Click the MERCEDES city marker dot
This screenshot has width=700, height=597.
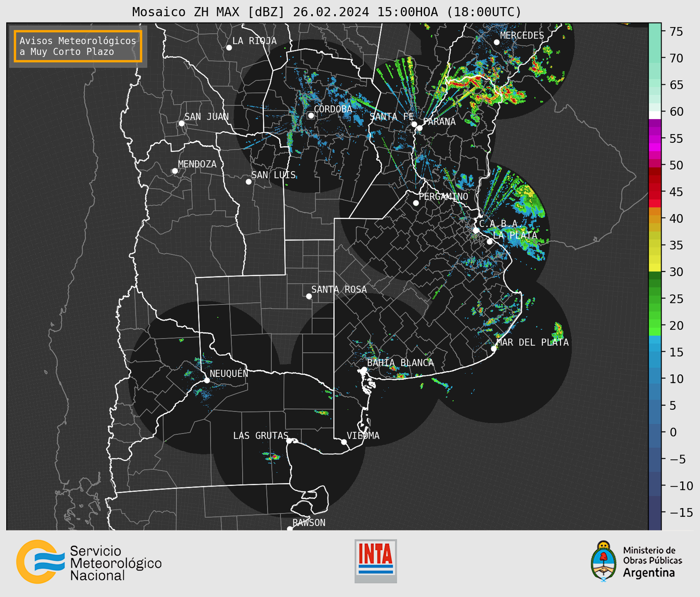(x=497, y=42)
